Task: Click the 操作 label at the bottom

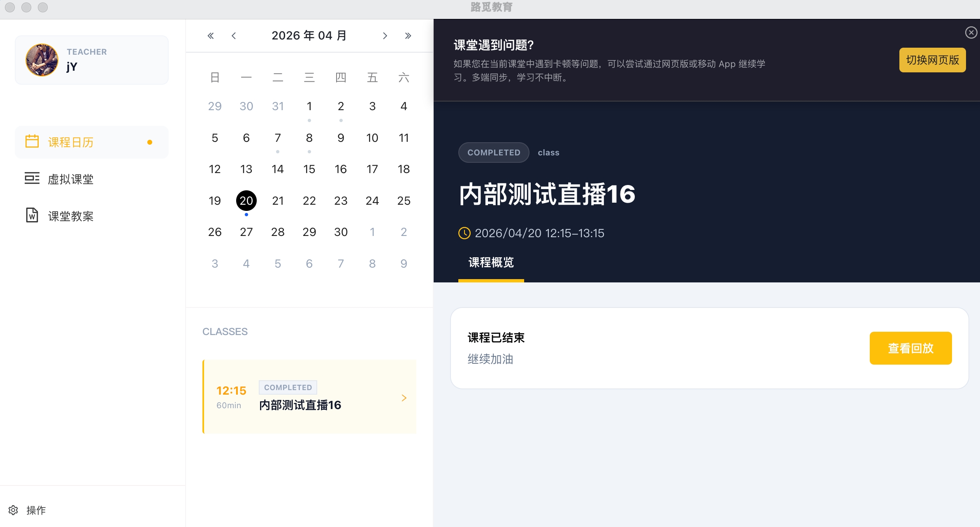Action: pyautogui.click(x=36, y=510)
